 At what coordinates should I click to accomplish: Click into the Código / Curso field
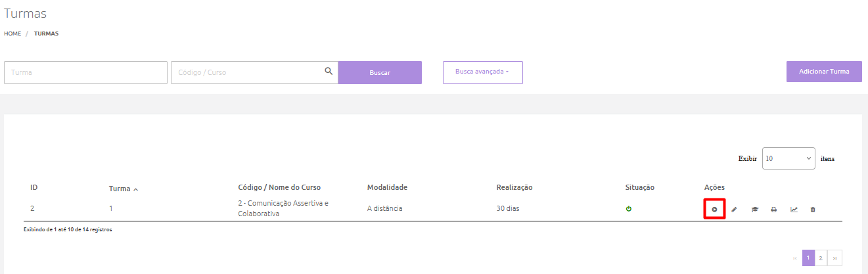246,72
